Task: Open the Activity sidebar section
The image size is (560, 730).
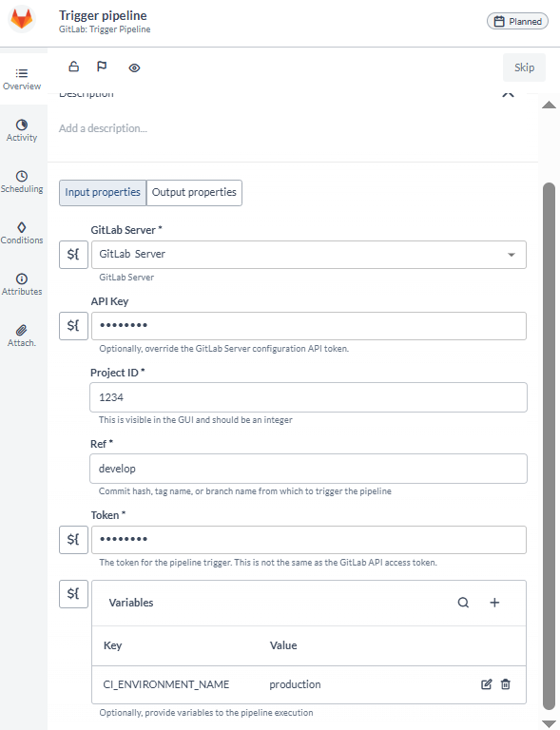Action: click(x=22, y=130)
